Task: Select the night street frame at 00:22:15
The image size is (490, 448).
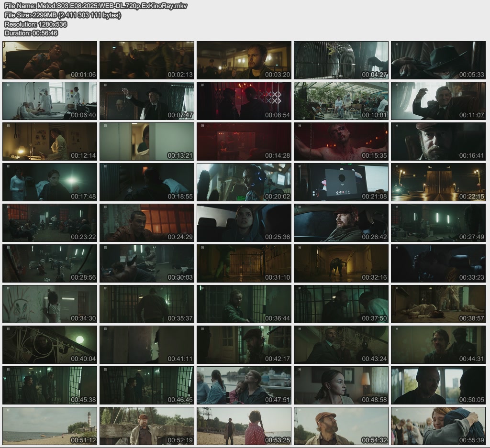Action: 438,182
